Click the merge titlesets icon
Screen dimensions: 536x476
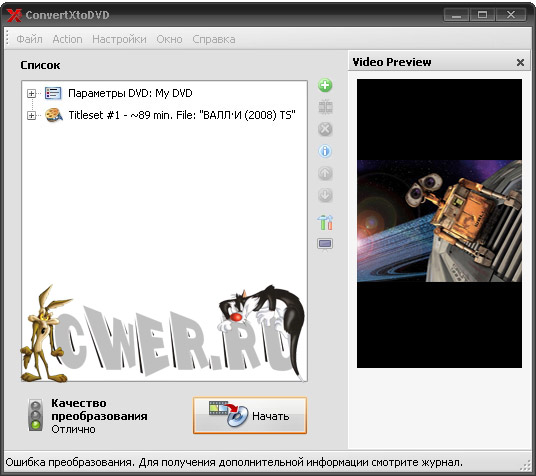coord(325,107)
